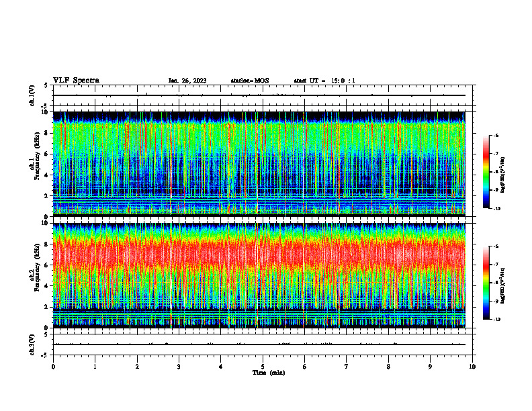Click the "5" tick on ch.1(V) axis
Image resolution: width=532 pixels, height=411 pixels.
pyautogui.click(x=46, y=85)
